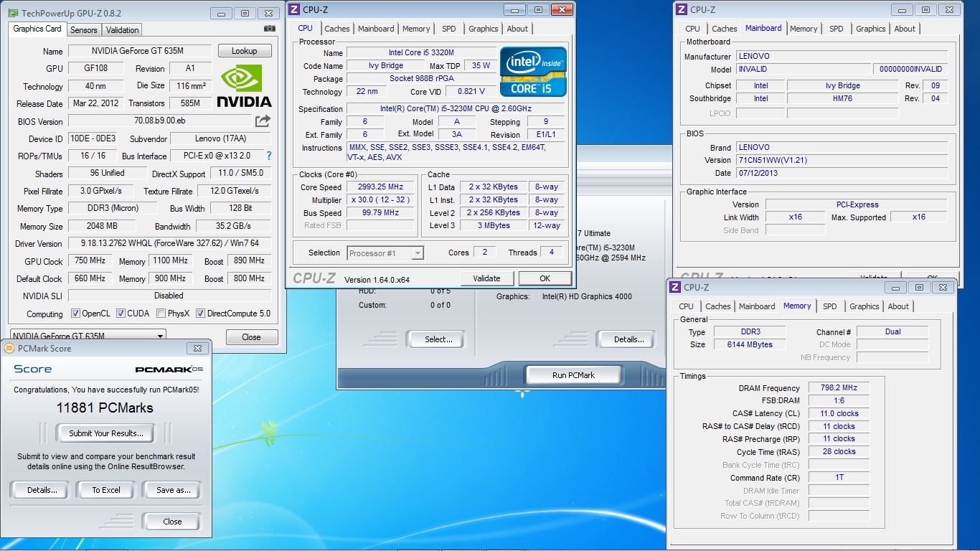Click the BIOS share/export icon in GPU-Z
The image size is (980, 551).
pos(263,121)
